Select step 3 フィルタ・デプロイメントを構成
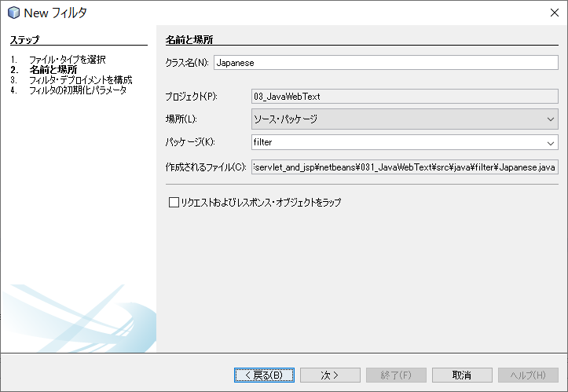Image resolution: width=568 pixels, height=392 pixels. (80, 79)
